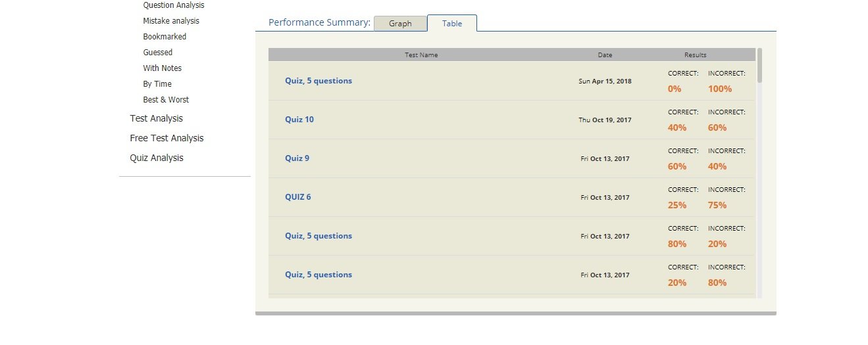Viewport: 868px width, 345px height.
Task: Open Quiz Analysis section
Action: click(x=157, y=158)
